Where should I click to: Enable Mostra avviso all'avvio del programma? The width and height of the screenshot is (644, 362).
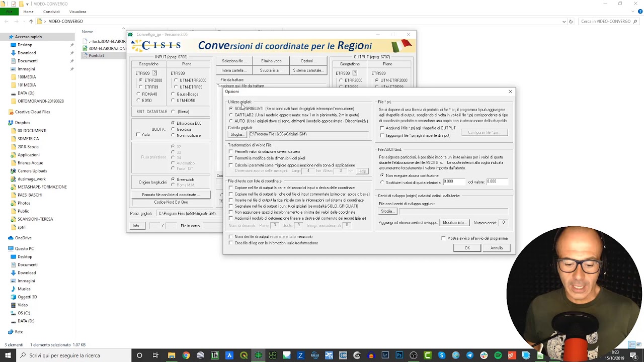443,238
